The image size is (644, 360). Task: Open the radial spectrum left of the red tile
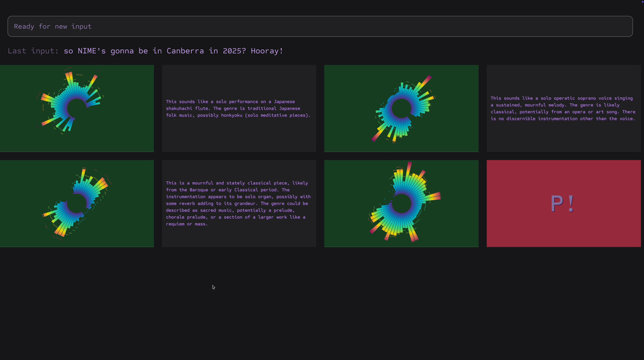(x=401, y=204)
